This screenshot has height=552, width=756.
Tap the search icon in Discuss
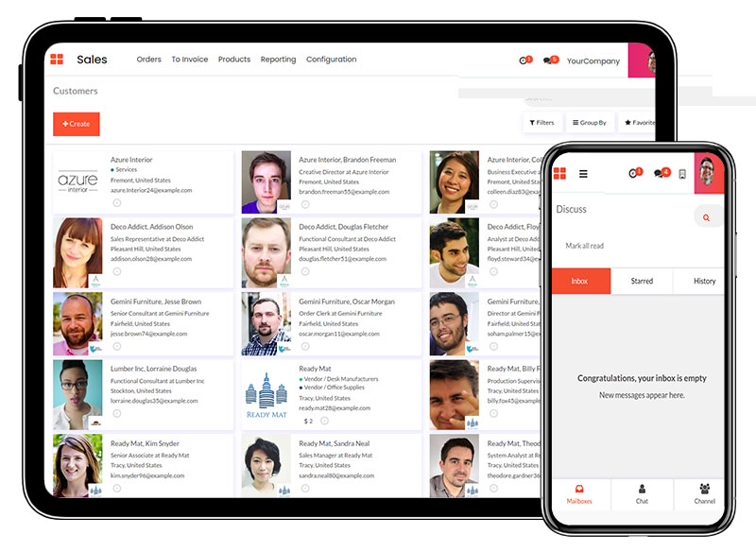(706, 218)
